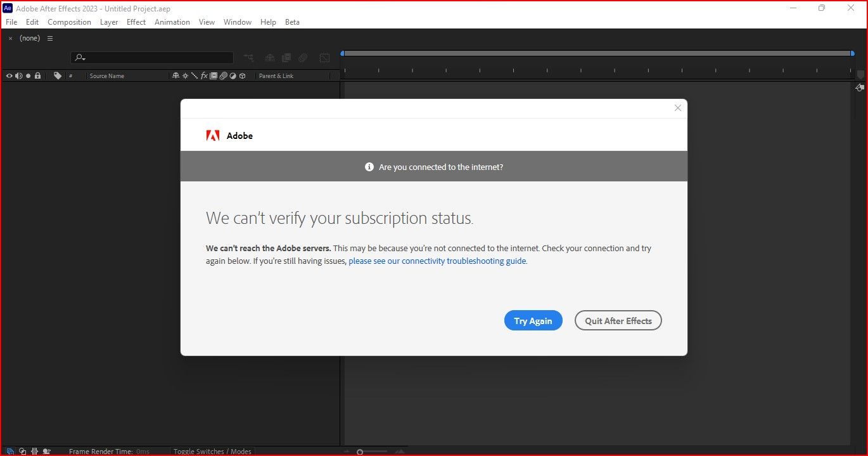Click the Solo dot column header
Screen dimensions: 868x456
(28, 75)
